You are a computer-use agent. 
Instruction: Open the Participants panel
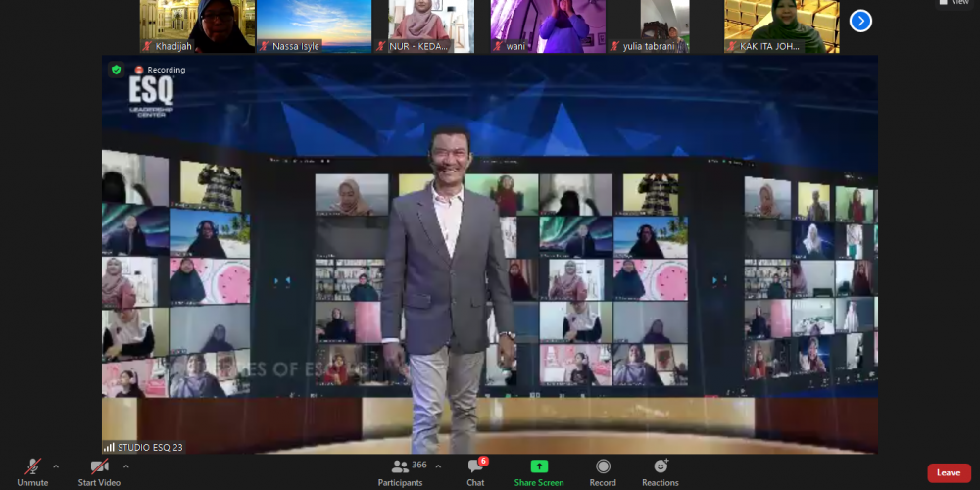pyautogui.click(x=400, y=468)
